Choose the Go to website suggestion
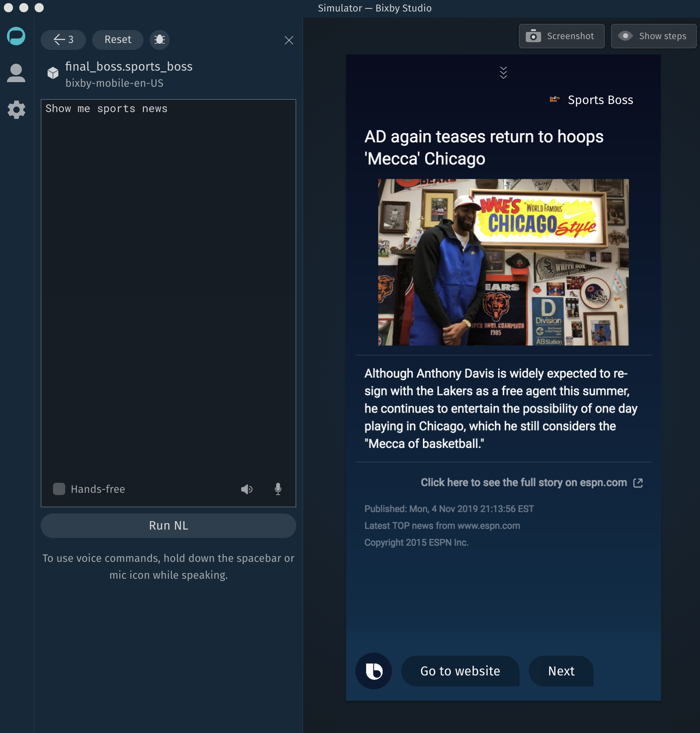The width and height of the screenshot is (700, 733). pos(460,671)
